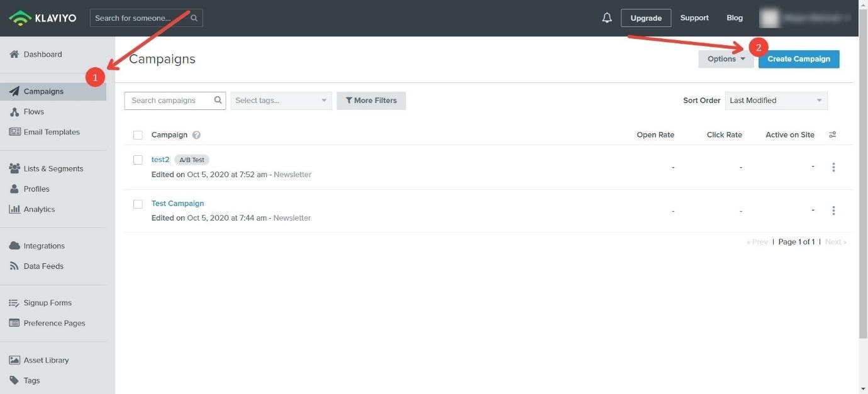Viewport: 868px width, 394px height.
Task: Click the page vertical scrollbar
Action: pyautogui.click(x=863, y=189)
